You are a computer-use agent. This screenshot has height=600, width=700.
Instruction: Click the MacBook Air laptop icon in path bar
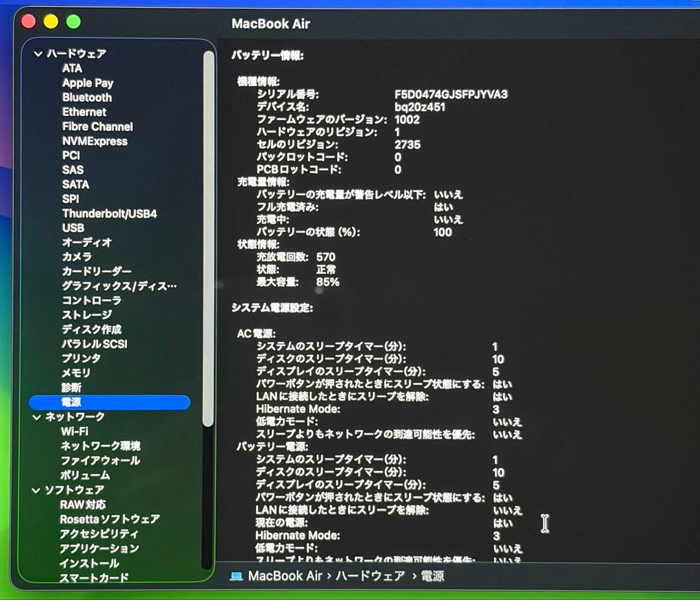pos(236,576)
